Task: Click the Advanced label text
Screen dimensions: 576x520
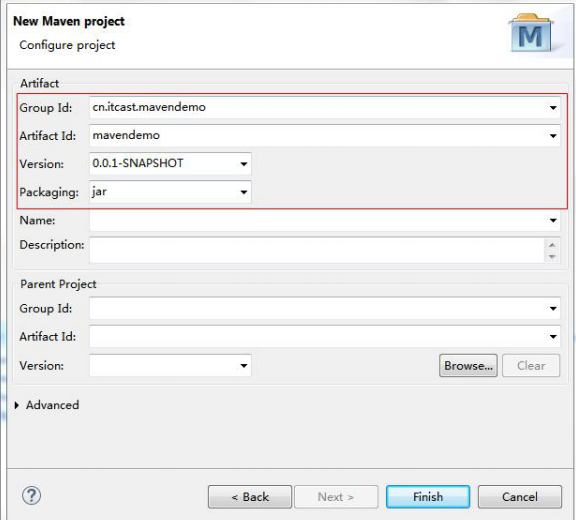Action: [53, 405]
